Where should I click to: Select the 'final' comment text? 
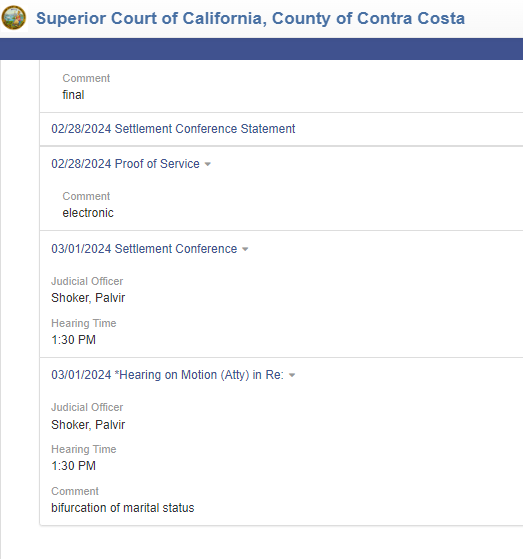pyautogui.click(x=73, y=95)
